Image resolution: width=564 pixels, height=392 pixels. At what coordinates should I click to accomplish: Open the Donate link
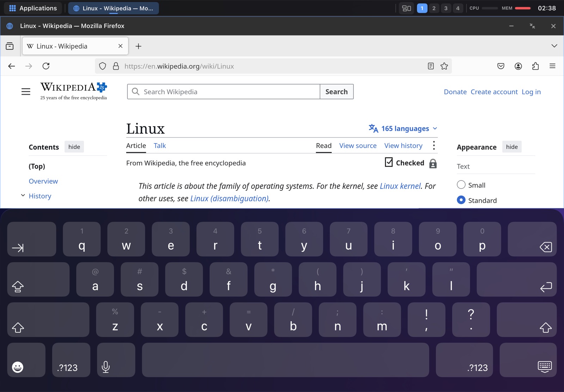click(455, 92)
